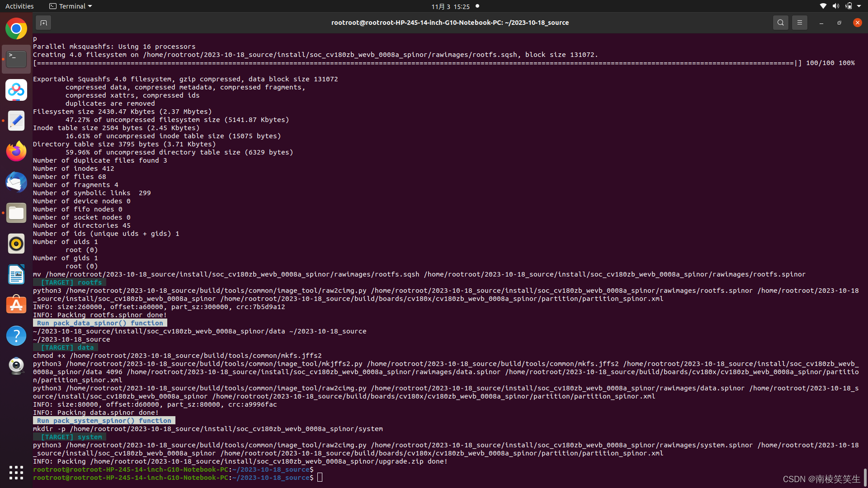Click the active shell prompt cursor line

[x=178, y=478]
